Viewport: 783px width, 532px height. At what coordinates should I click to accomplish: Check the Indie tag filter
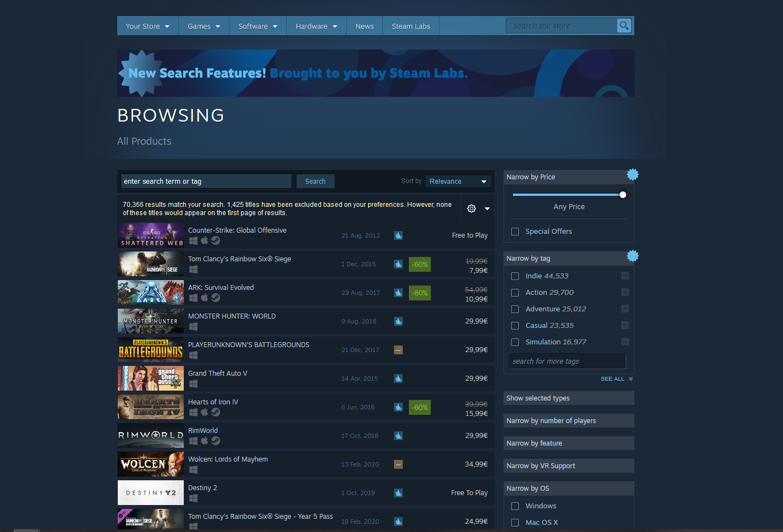(515, 276)
